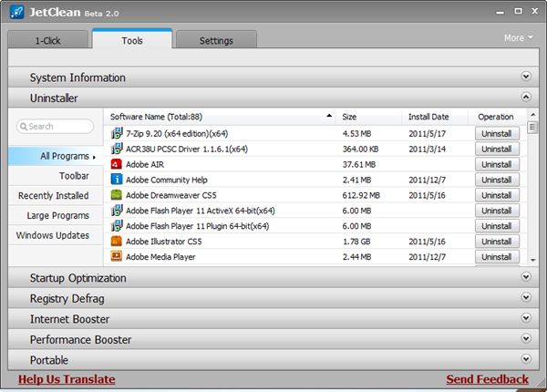
Task: Select All Programs filter
Action: pos(56,156)
